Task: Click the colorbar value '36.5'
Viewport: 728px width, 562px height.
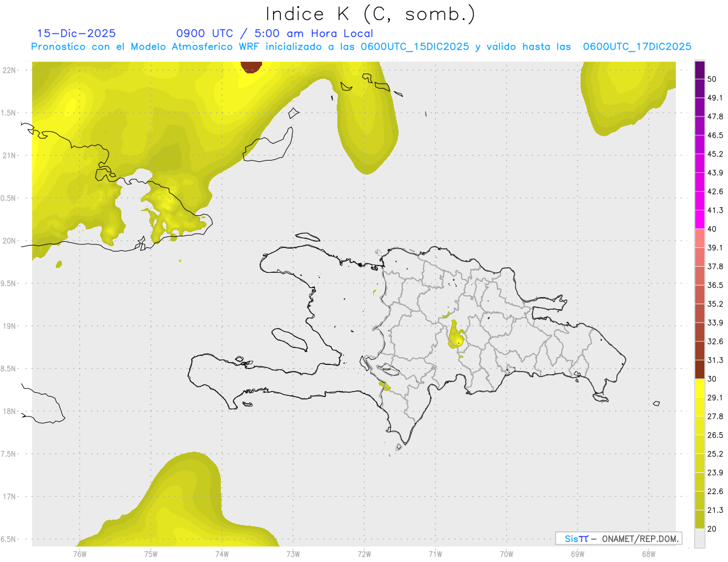Action: pyautogui.click(x=715, y=285)
